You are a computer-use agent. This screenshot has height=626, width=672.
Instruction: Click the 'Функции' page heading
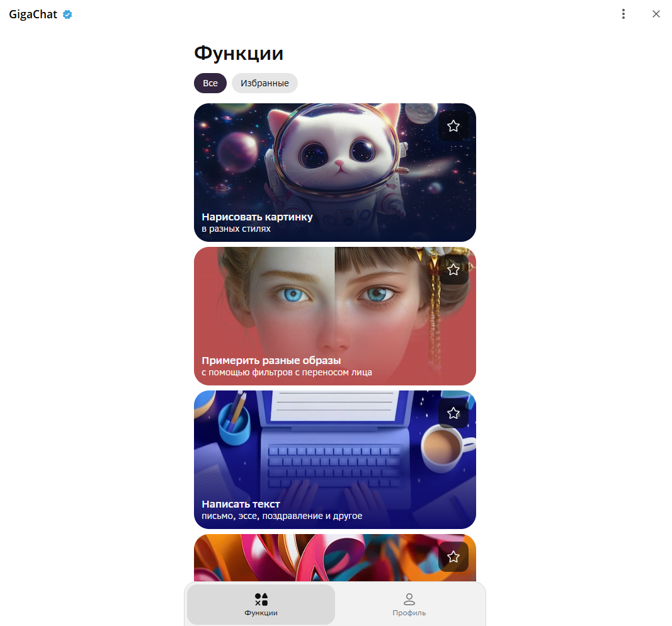tap(239, 53)
